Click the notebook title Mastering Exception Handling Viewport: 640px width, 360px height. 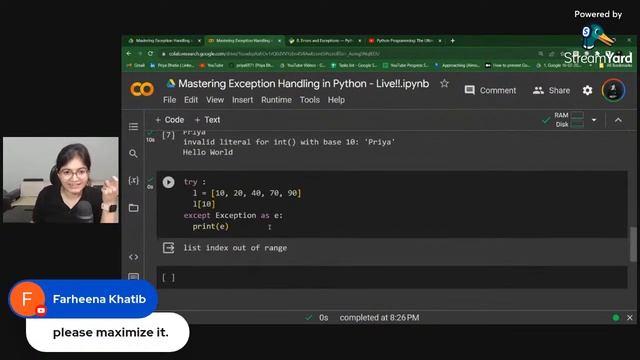pyautogui.click(x=304, y=84)
